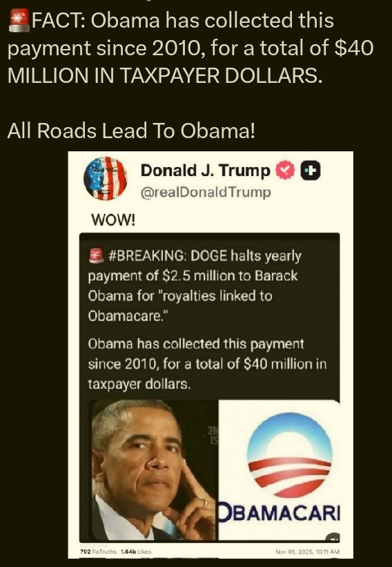Open Donald J. Trump's flag-face profile avatar

point(105,178)
